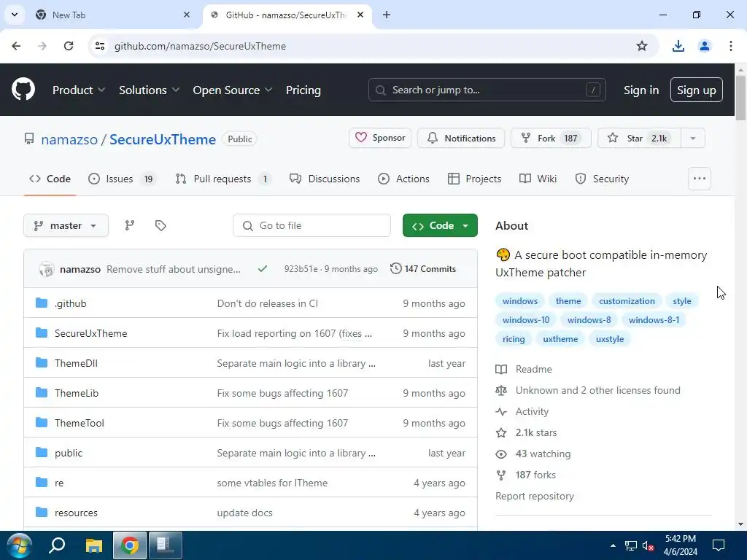This screenshot has height=560, width=747.
Task: Click the 923b51e commit hash
Action: tap(301, 269)
